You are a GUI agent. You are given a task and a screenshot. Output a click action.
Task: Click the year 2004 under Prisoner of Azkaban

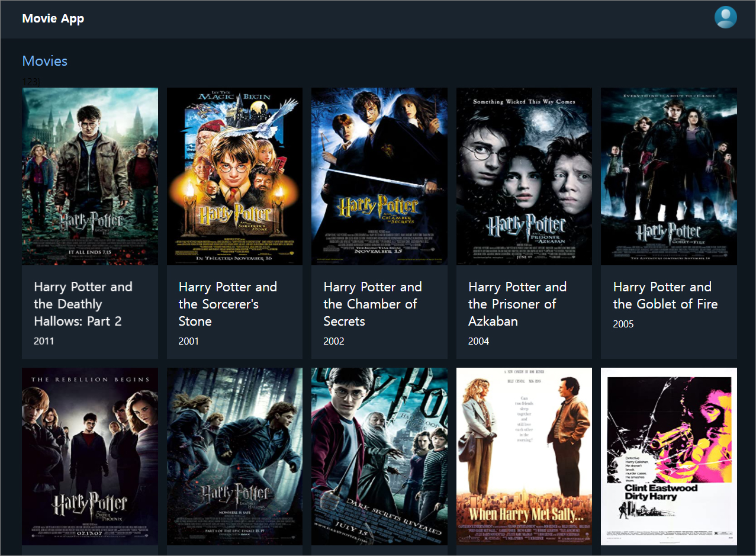coord(478,341)
